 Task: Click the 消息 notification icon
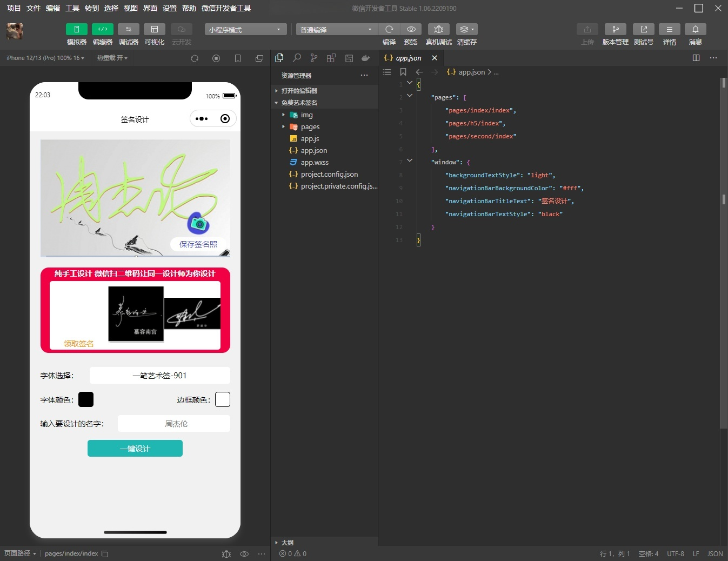pyautogui.click(x=696, y=34)
